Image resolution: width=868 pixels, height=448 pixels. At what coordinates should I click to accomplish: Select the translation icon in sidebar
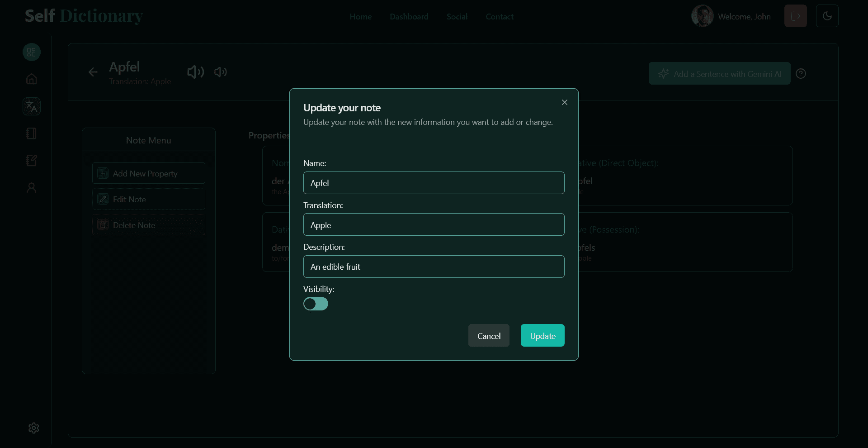[x=31, y=106]
